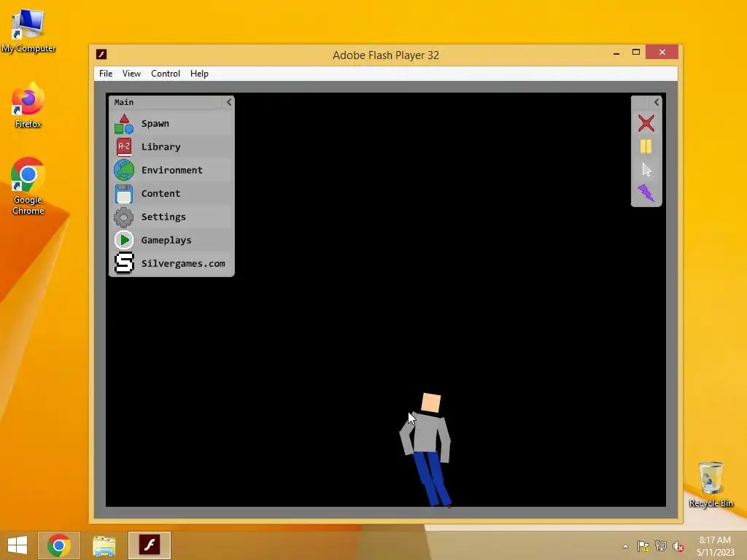Click the ragdoll's blue legs
This screenshot has height=560, width=747.
433,478
